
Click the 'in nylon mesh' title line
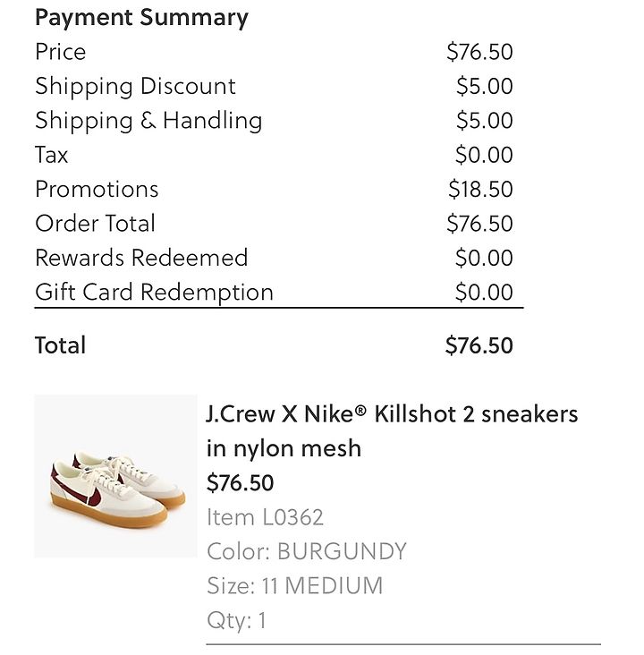tap(284, 448)
